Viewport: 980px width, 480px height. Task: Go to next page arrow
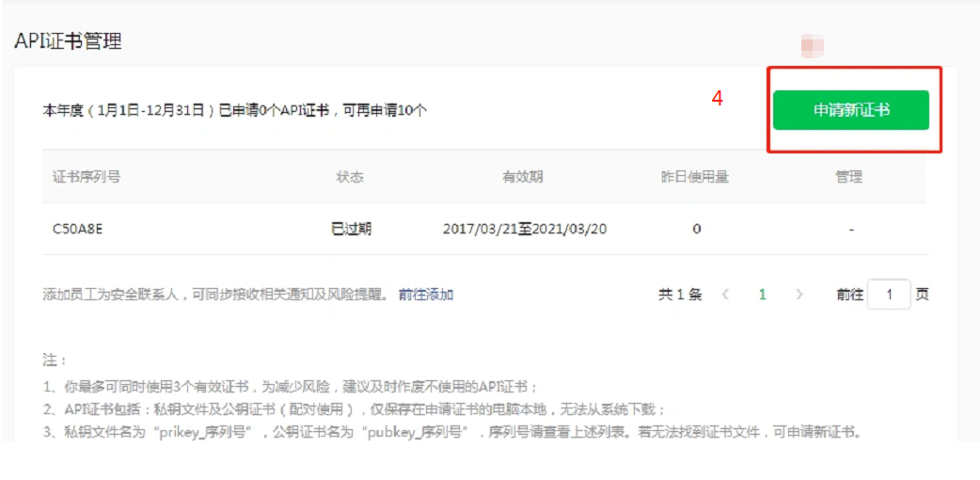coord(798,295)
